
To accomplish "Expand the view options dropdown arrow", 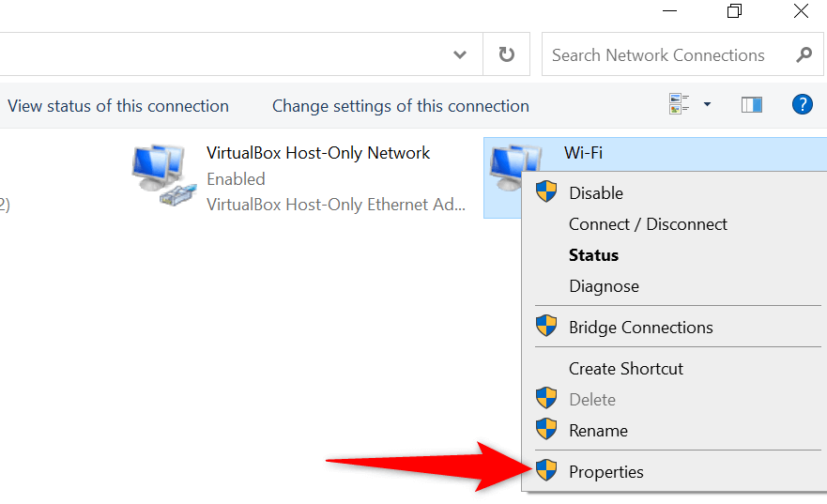I will pos(707,104).
